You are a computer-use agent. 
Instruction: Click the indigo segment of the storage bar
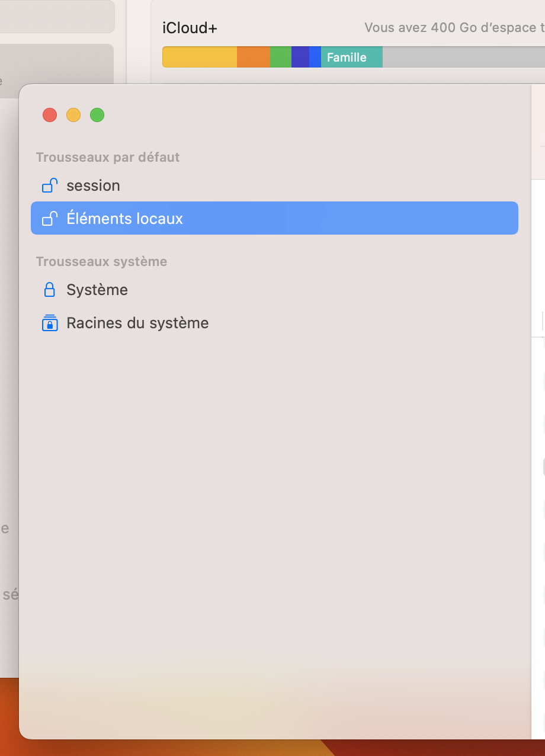[300, 57]
